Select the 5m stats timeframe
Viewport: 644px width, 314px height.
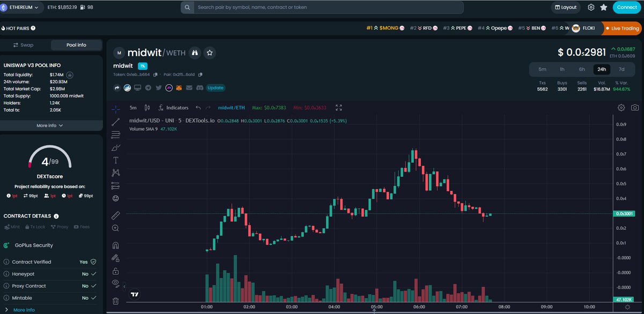(543, 69)
